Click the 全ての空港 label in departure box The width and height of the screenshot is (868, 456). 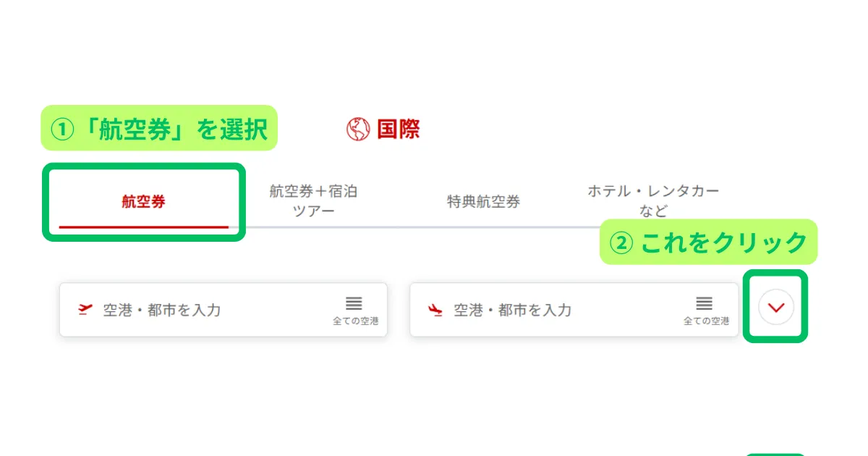(355, 321)
